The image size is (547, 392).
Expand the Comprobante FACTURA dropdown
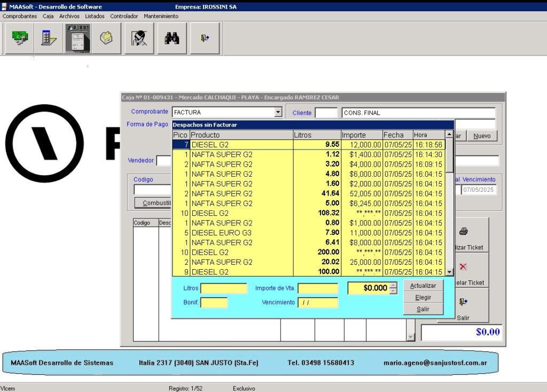[x=278, y=112]
